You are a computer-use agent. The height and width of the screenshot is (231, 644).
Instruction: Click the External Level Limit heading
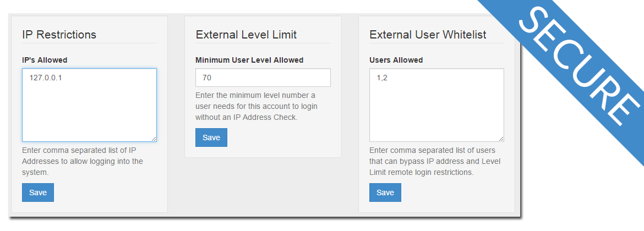(246, 35)
